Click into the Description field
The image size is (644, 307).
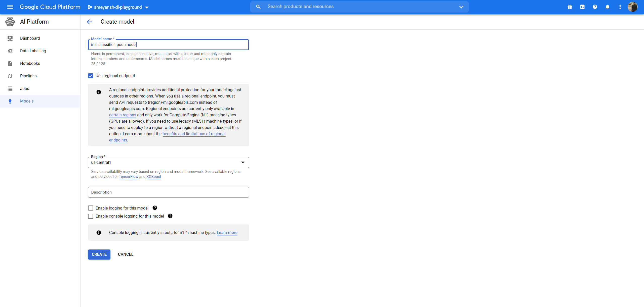pos(168,192)
